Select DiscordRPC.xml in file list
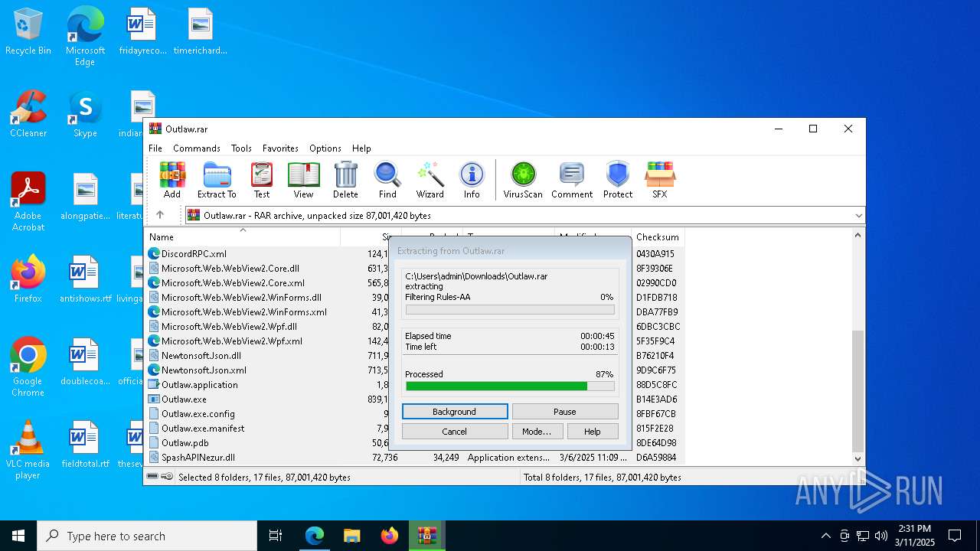 click(194, 254)
